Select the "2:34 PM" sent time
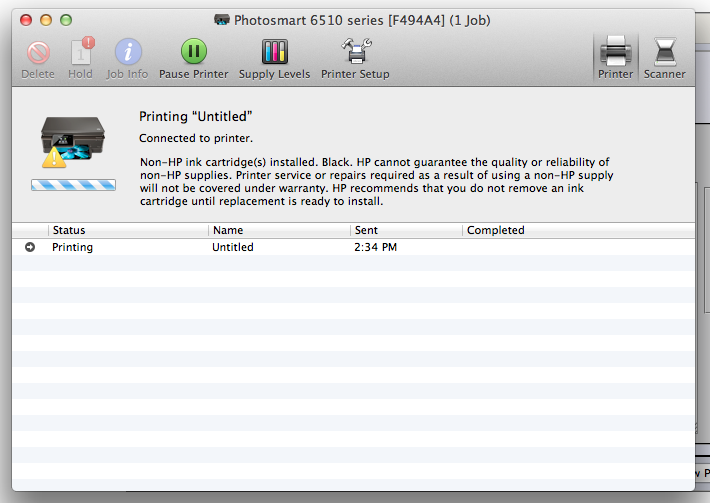This screenshot has height=503, width=710. coord(375,247)
